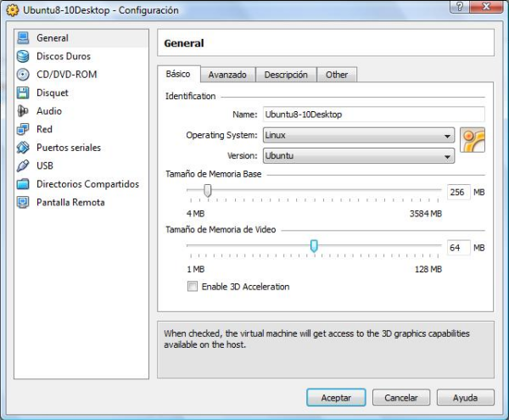Switch to the Descripción tab
Image resolution: width=509 pixels, height=420 pixels.
pyautogui.click(x=285, y=75)
